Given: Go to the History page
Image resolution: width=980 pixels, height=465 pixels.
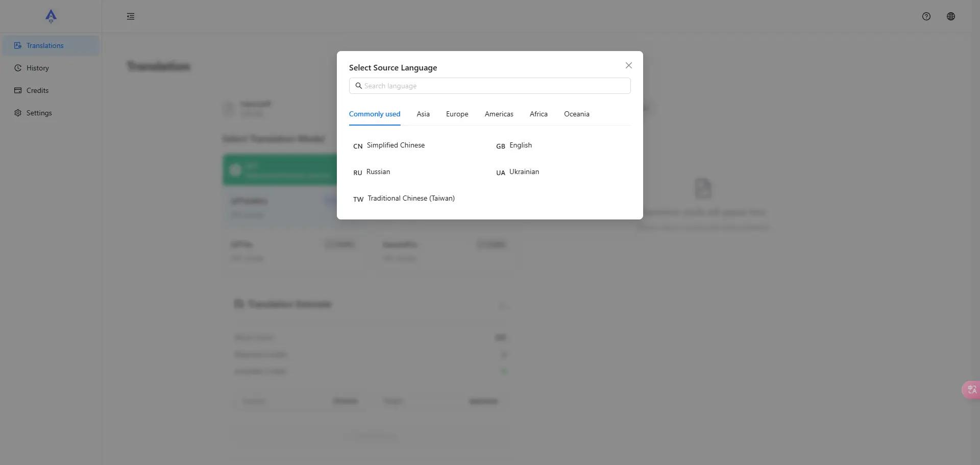Looking at the screenshot, I should coord(37,68).
